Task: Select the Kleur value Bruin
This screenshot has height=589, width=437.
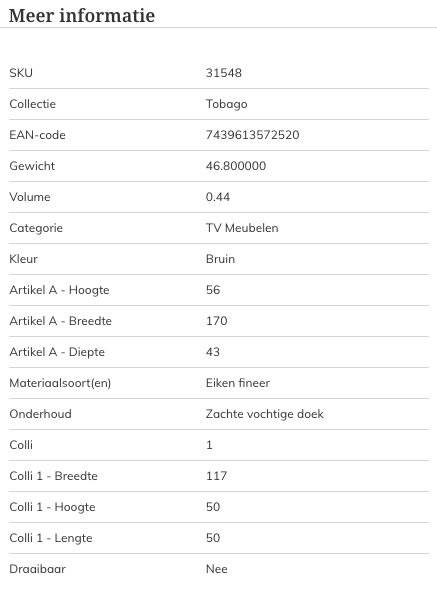Action: tap(221, 259)
